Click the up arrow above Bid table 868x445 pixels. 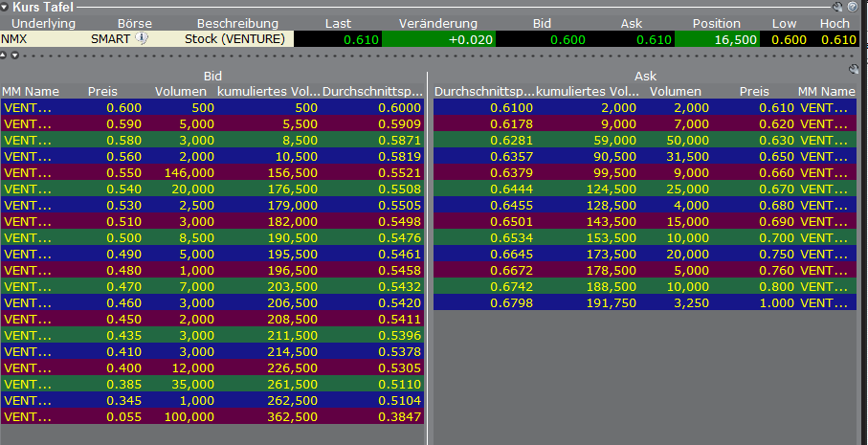point(5,56)
